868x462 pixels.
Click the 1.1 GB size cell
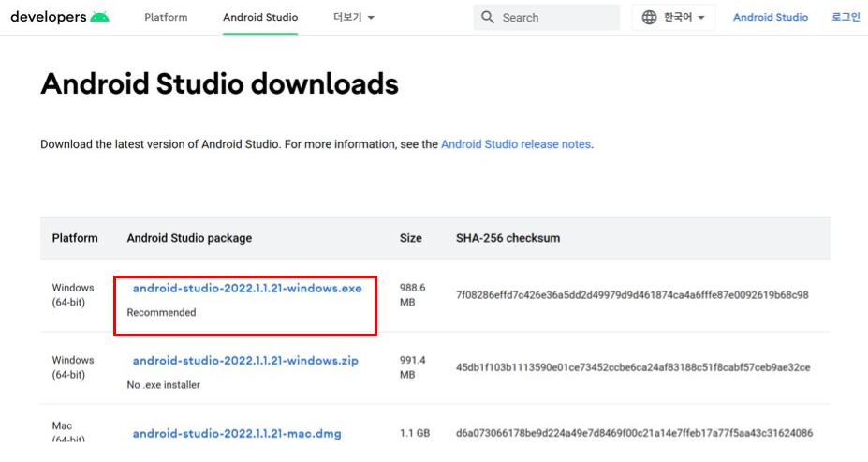pos(415,433)
